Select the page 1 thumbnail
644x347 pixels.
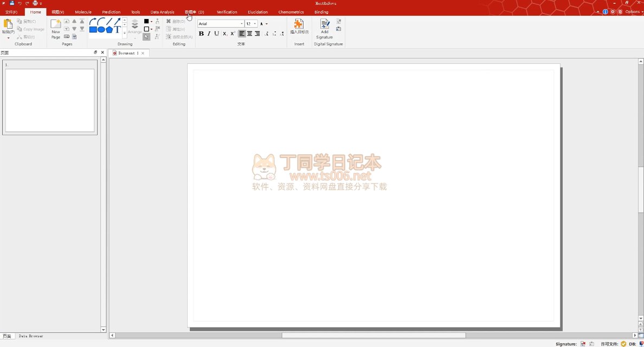click(x=50, y=100)
